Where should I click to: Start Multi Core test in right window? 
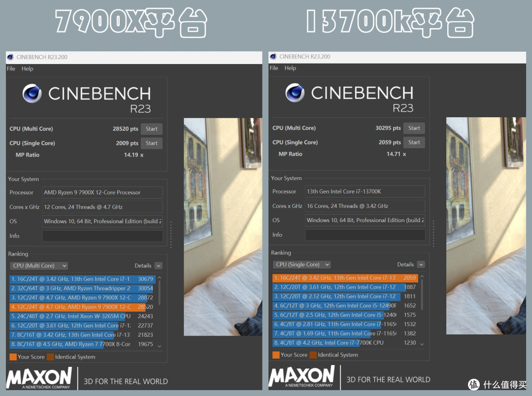414,128
